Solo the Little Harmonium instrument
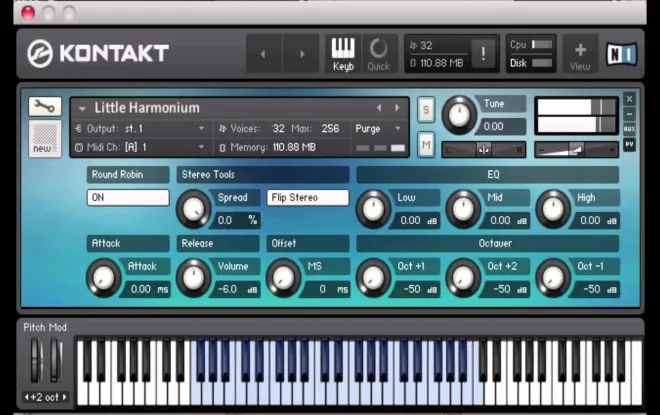 tap(426, 110)
